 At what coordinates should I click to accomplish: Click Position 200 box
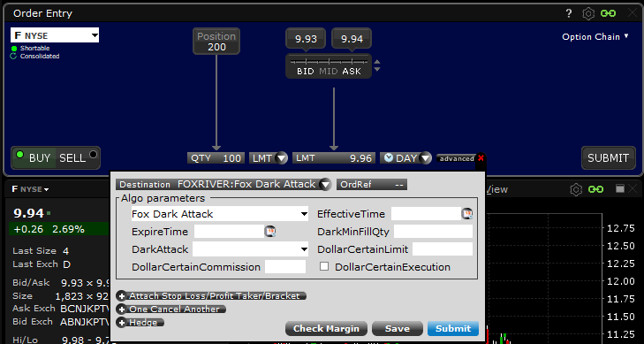(x=216, y=42)
